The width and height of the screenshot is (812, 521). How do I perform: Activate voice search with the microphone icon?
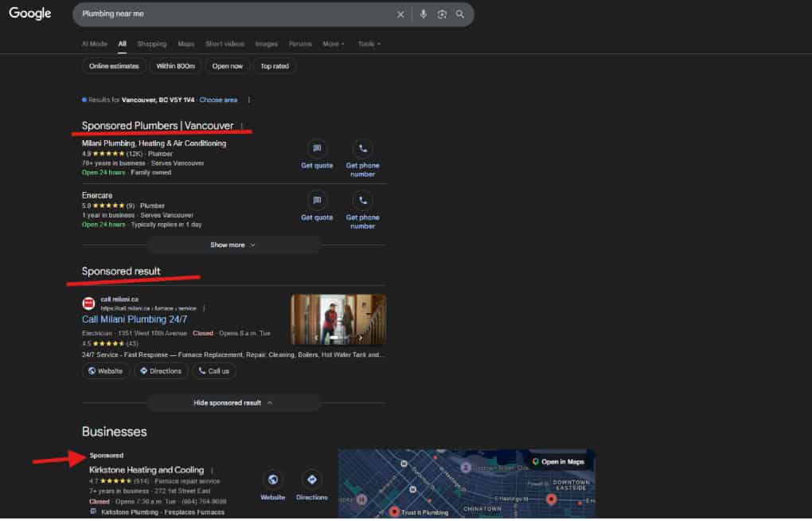click(x=423, y=14)
